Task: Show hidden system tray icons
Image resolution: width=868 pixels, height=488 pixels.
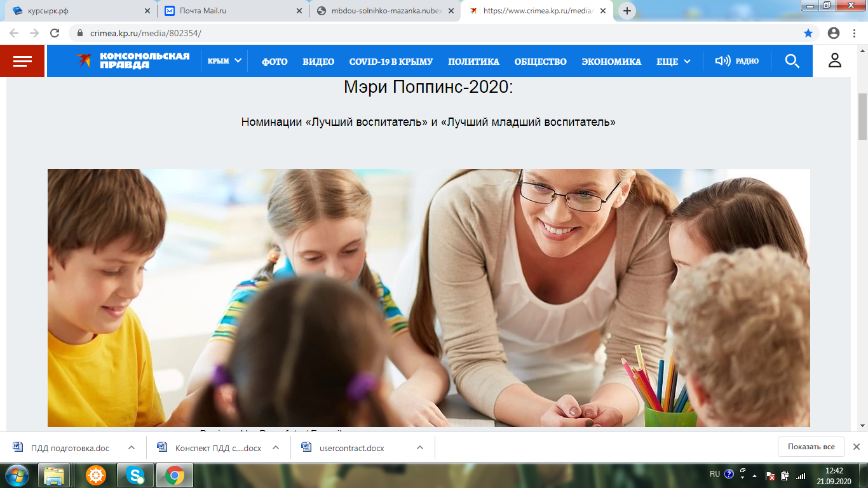Action: 755,475
